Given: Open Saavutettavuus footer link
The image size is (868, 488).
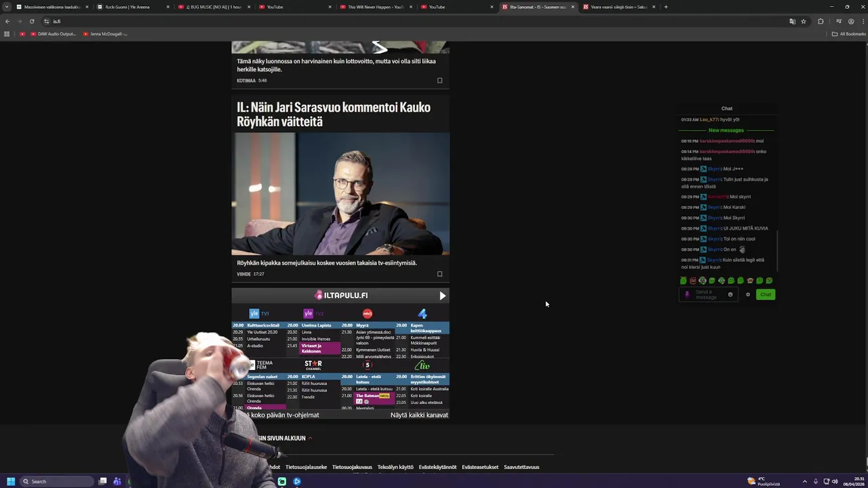Looking at the screenshot, I should [521, 467].
